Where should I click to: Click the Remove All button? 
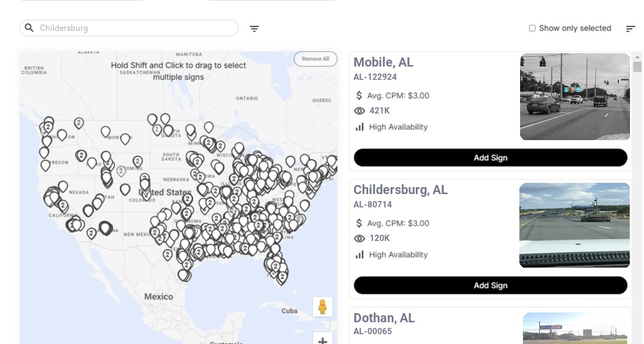tap(315, 59)
